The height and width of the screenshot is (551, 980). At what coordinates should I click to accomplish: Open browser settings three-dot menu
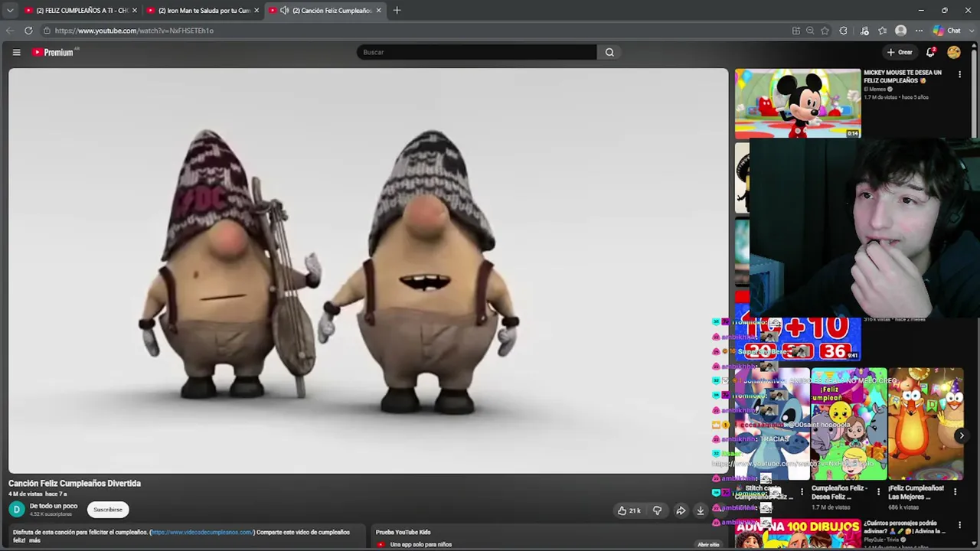[x=919, y=31]
